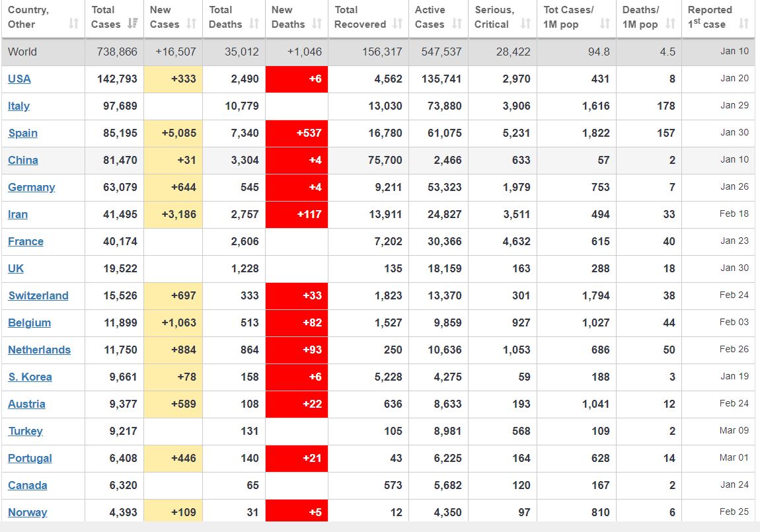Open the Italy country link
This screenshot has width=760, height=532.
click(x=19, y=106)
